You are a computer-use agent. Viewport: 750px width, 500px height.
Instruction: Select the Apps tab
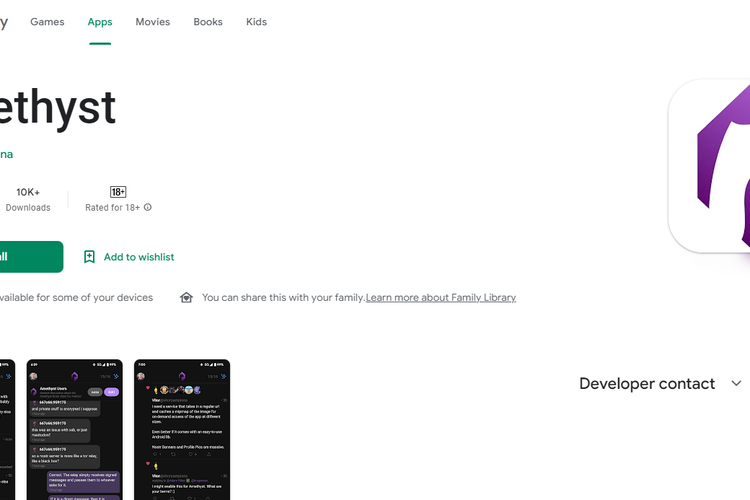(x=100, y=22)
